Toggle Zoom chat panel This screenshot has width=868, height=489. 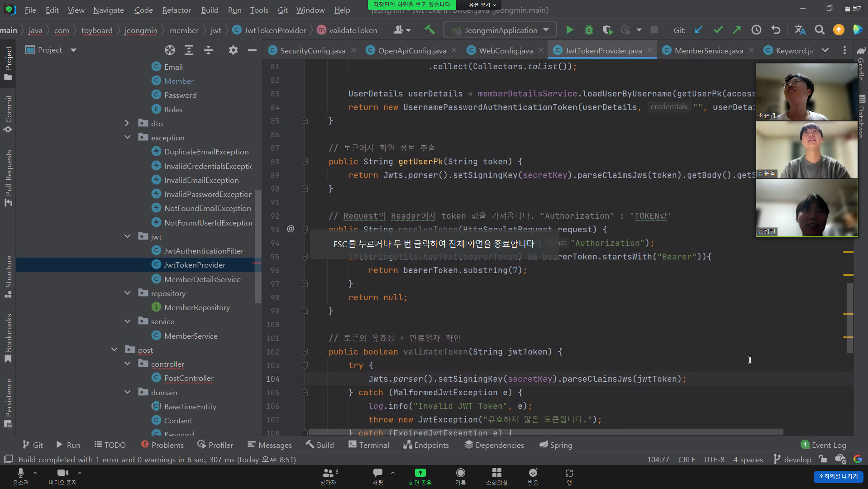378,476
